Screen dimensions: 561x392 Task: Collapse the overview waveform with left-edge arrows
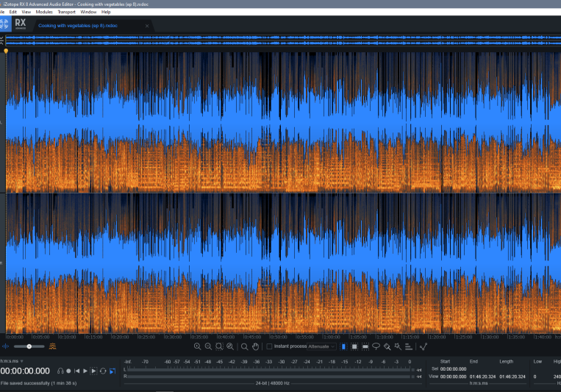[1, 40]
